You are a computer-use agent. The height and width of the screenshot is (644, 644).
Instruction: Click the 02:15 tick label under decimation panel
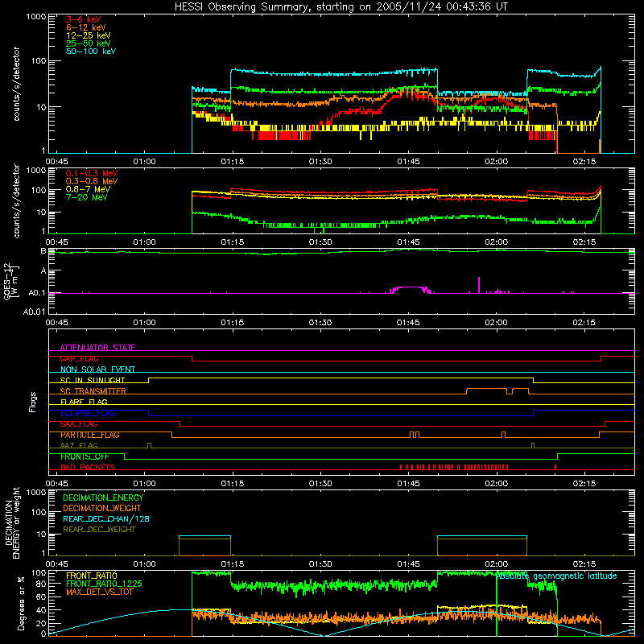click(x=584, y=564)
